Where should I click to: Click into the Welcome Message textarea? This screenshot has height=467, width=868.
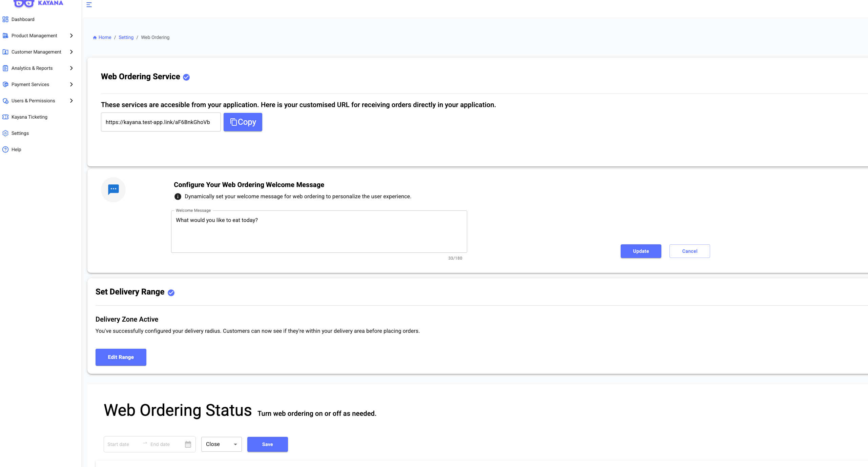(x=319, y=232)
